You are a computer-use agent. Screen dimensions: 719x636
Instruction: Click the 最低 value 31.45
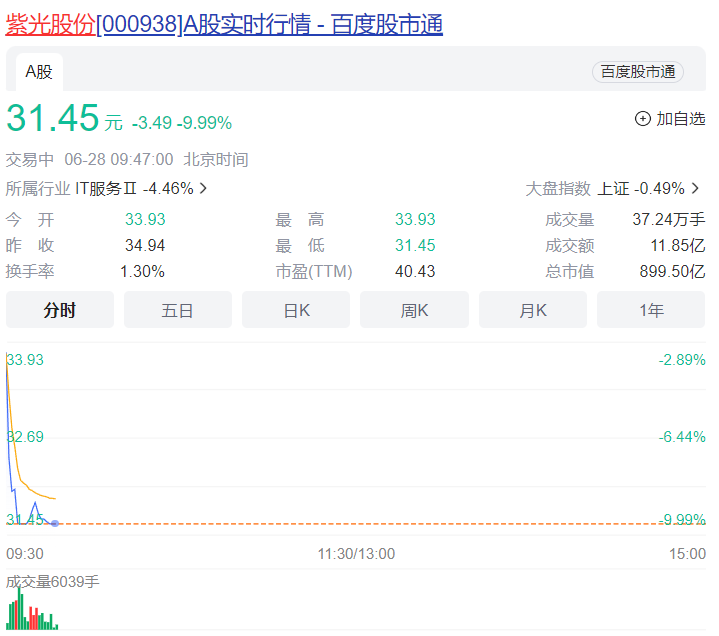[x=415, y=245]
